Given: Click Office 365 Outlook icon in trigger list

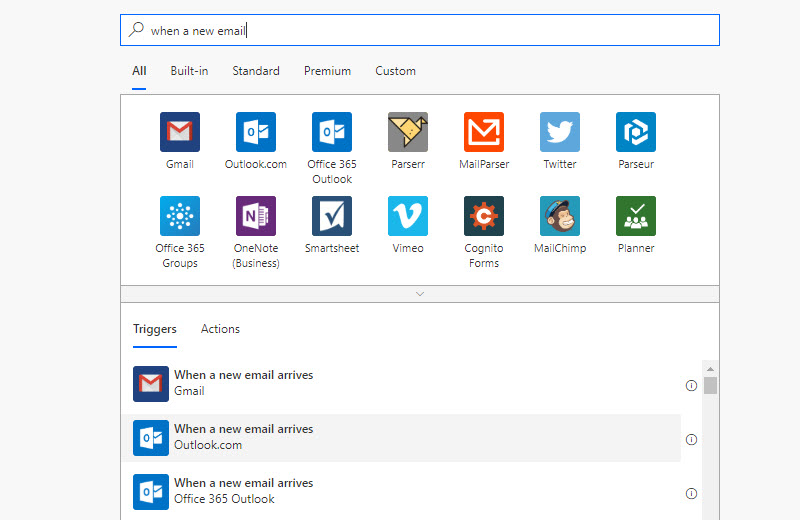Looking at the screenshot, I should point(151,492).
